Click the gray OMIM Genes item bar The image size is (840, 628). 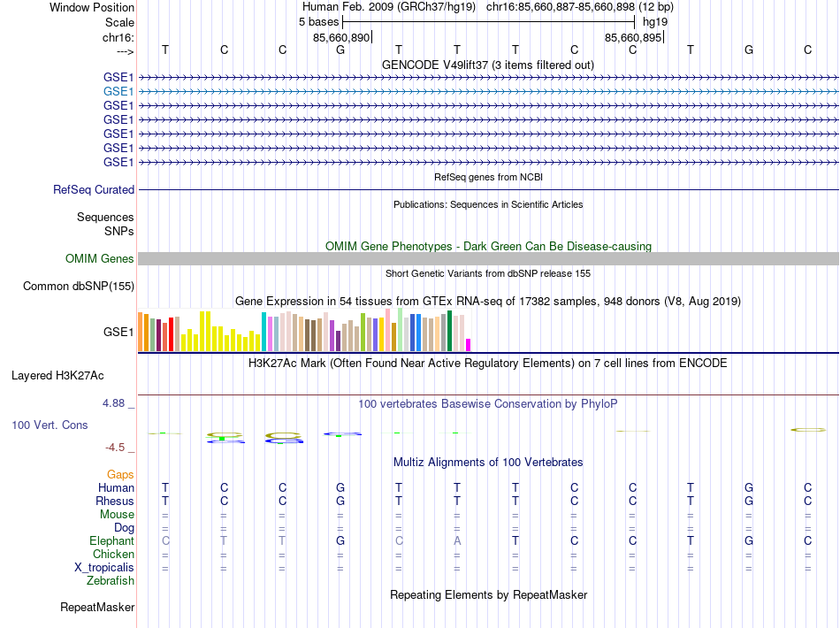[488, 259]
